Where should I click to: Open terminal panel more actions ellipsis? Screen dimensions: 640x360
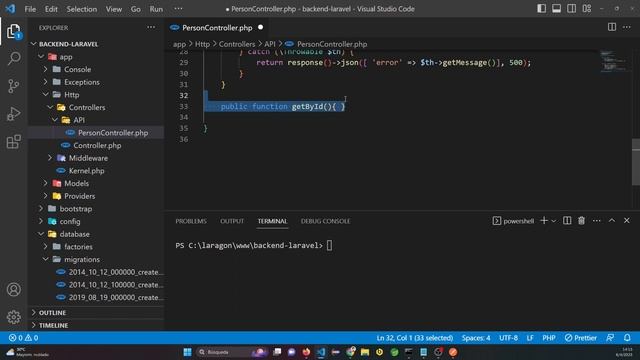click(596, 220)
